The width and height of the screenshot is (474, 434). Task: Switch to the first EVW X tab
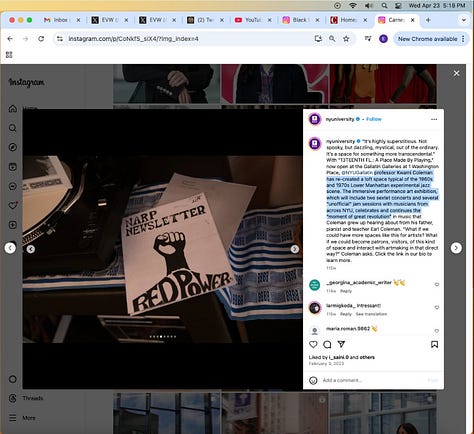(110, 20)
